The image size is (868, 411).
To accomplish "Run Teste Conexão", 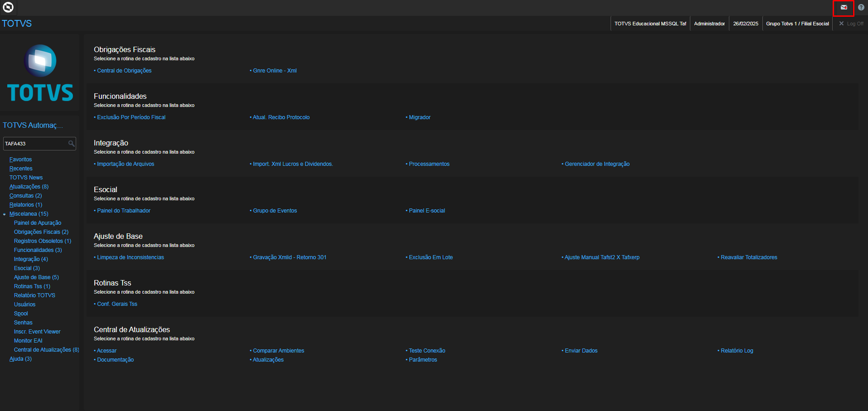I will coord(427,351).
